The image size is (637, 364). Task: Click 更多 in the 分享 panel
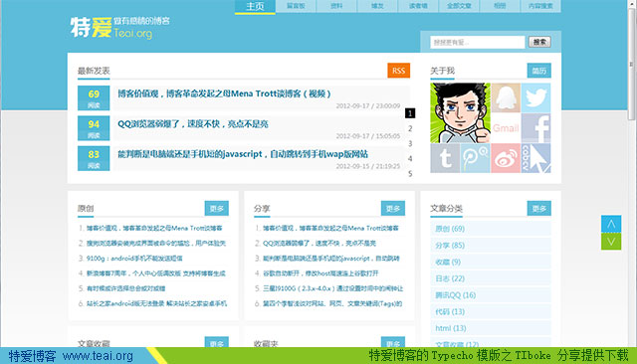tap(393, 209)
